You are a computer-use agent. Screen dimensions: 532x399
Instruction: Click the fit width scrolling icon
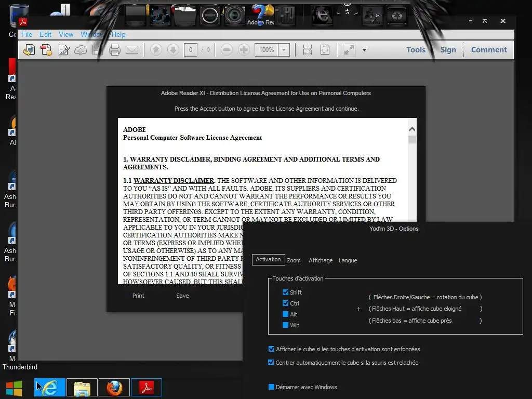(x=308, y=50)
